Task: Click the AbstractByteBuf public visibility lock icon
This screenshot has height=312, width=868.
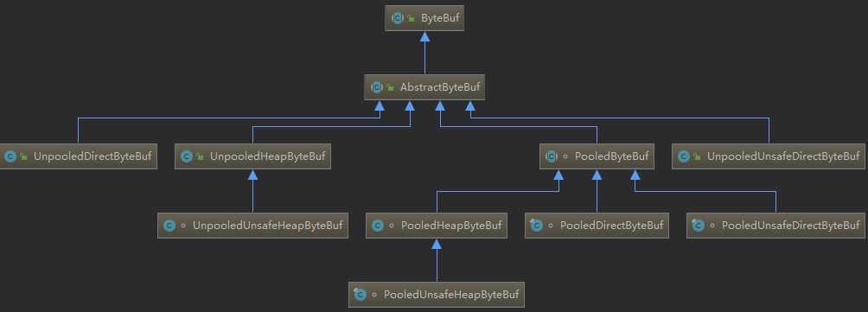Action: click(391, 88)
